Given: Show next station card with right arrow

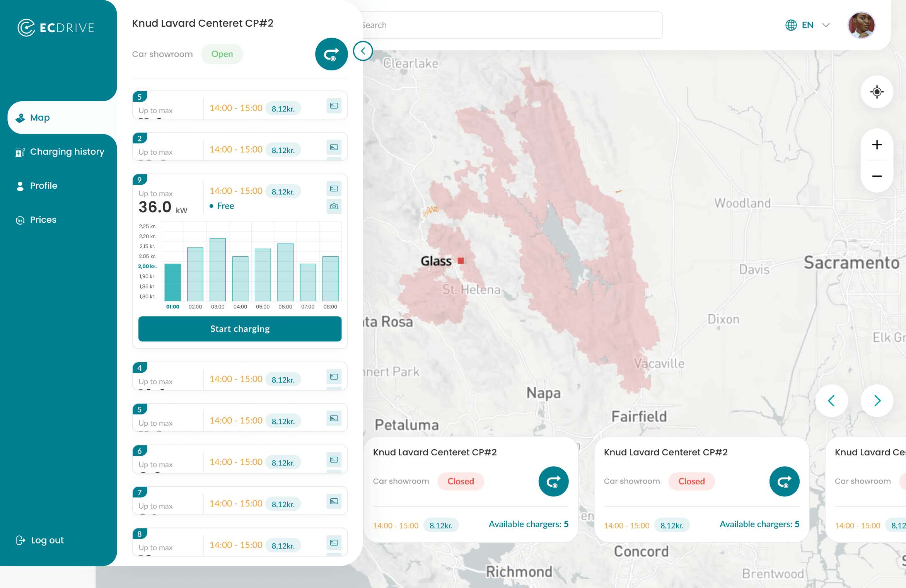Looking at the screenshot, I should [877, 401].
